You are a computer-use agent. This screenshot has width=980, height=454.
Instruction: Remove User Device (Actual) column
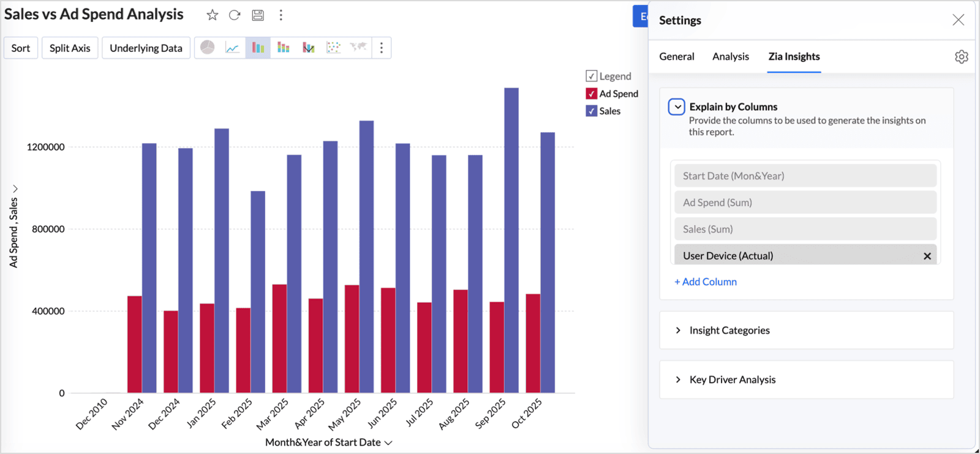pos(927,256)
